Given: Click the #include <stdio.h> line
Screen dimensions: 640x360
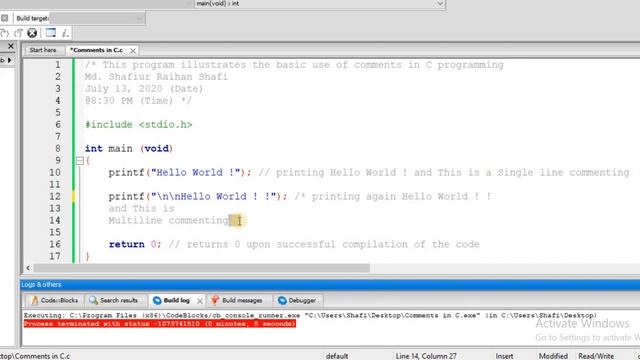Looking at the screenshot, I should 138,124.
